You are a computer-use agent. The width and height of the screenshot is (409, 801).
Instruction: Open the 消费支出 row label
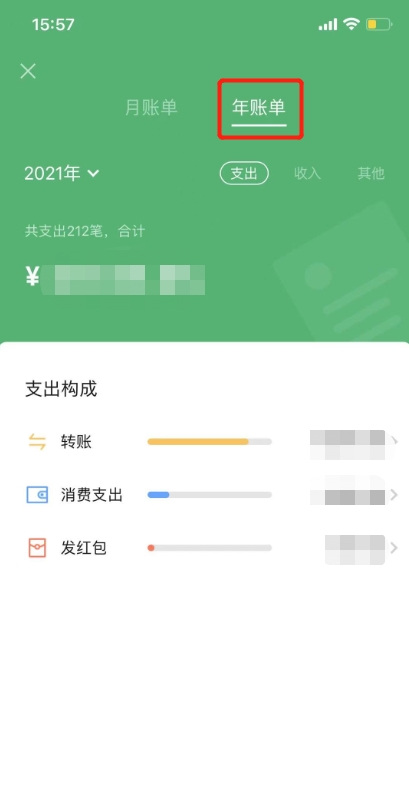(92, 495)
